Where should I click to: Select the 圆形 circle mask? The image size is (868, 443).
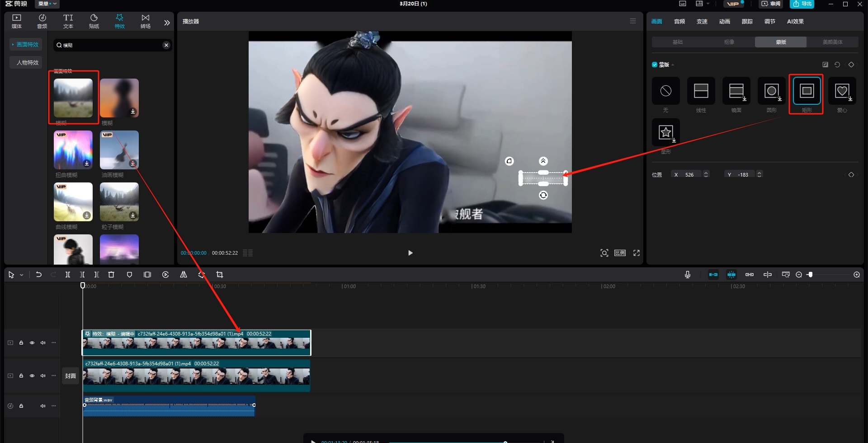[772, 91]
